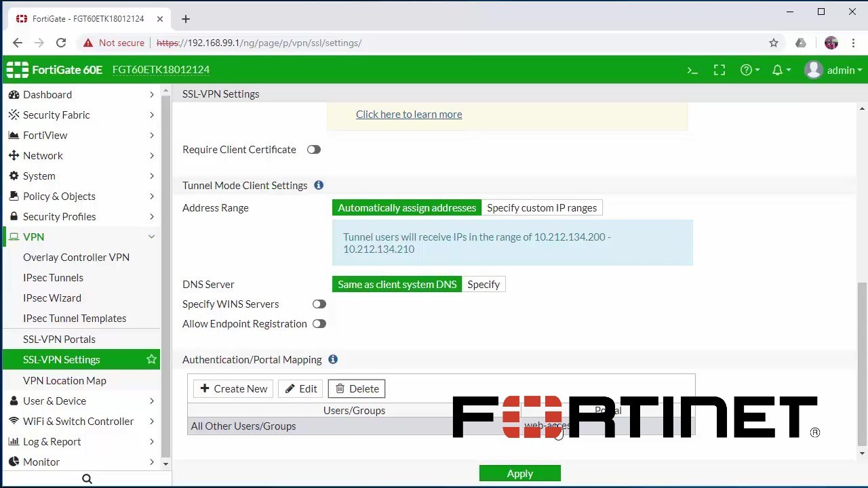The width and height of the screenshot is (868, 488).
Task: Toggle Require Client Certificate switch
Action: [x=313, y=150]
